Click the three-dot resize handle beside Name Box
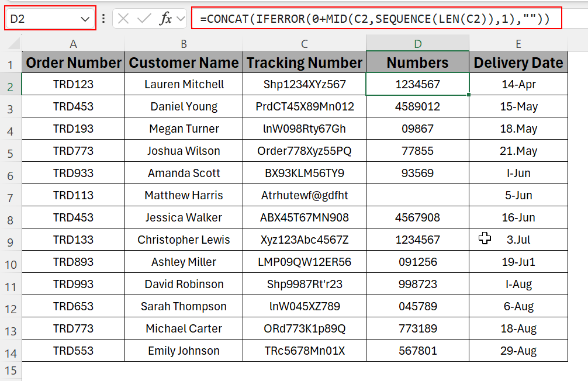Screen dimensions: 588x381 [103, 19]
